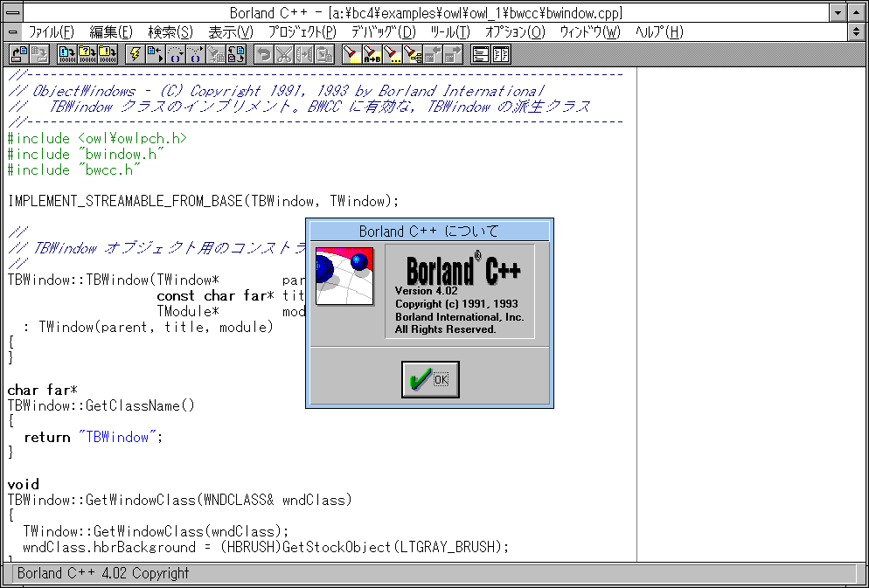Click the Version 4.02 text
This screenshot has width=869, height=588.
pyautogui.click(x=426, y=291)
